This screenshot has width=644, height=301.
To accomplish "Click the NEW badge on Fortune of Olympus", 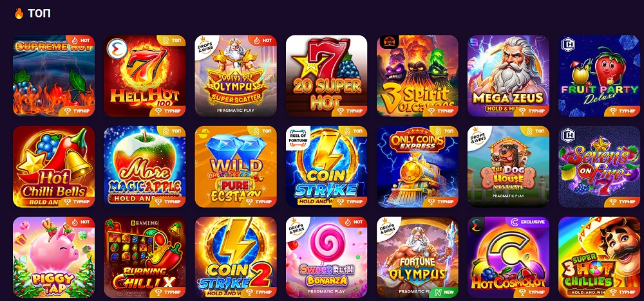I will tap(444, 293).
